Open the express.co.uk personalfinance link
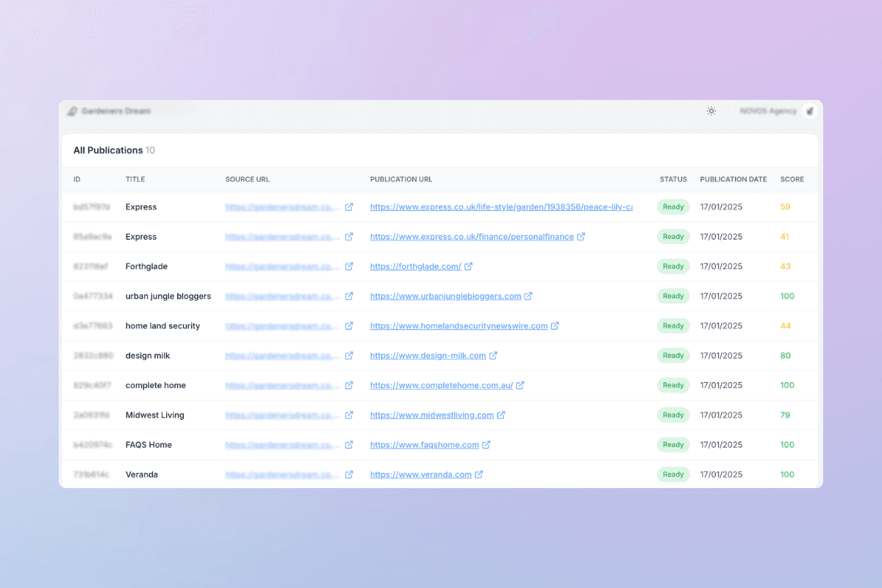The width and height of the screenshot is (882, 588). [471, 237]
